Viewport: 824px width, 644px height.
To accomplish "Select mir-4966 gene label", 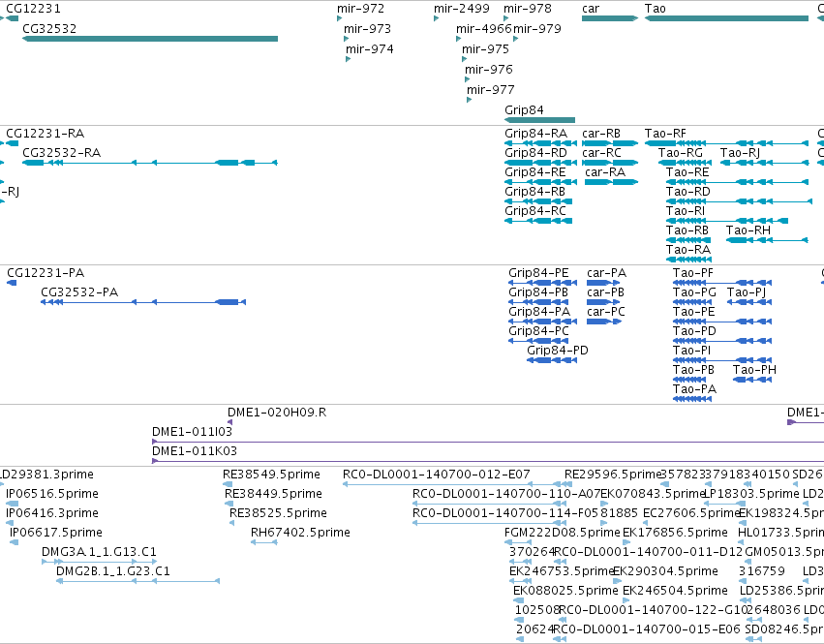I will [x=483, y=28].
